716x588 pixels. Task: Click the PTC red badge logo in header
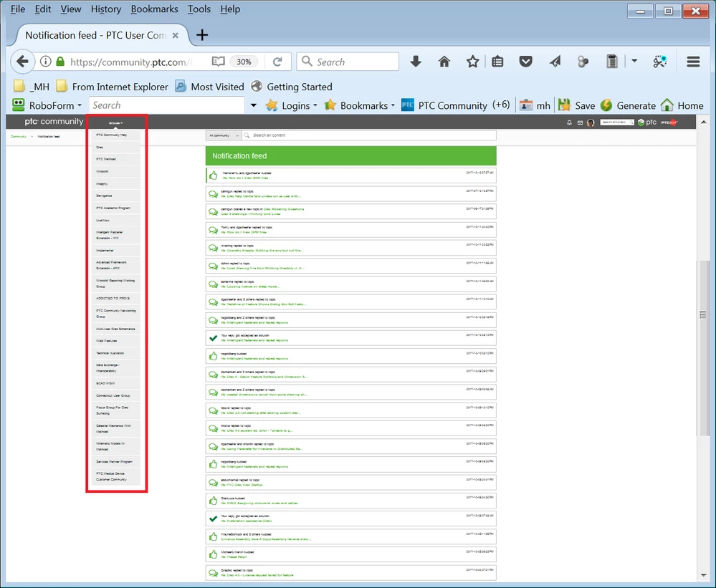pyautogui.click(x=670, y=122)
